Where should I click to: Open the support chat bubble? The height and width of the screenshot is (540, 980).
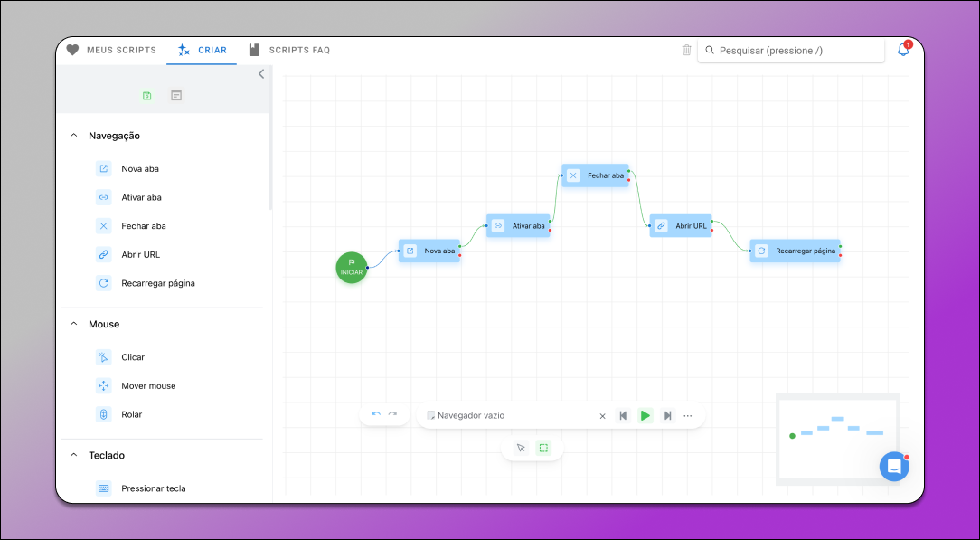coord(894,466)
